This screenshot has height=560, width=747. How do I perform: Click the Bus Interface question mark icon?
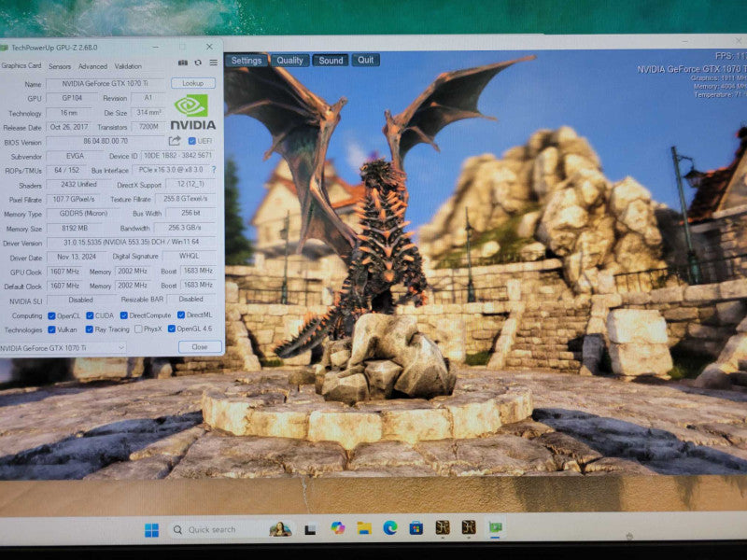click(x=214, y=170)
